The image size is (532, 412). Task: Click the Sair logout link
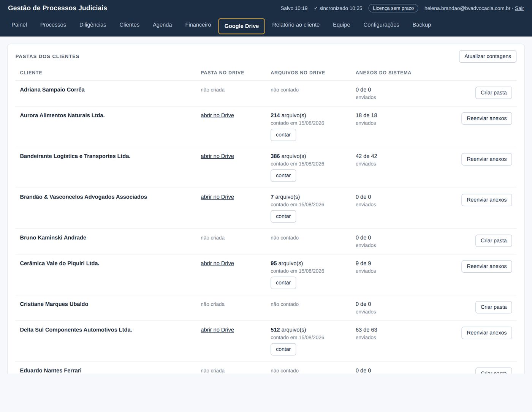[519, 8]
